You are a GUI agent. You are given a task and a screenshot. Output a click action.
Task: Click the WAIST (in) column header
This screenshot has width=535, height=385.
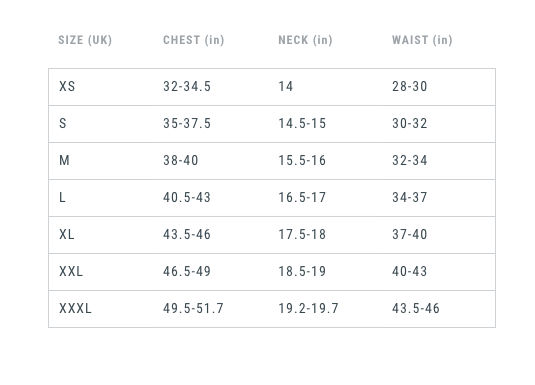[422, 40]
